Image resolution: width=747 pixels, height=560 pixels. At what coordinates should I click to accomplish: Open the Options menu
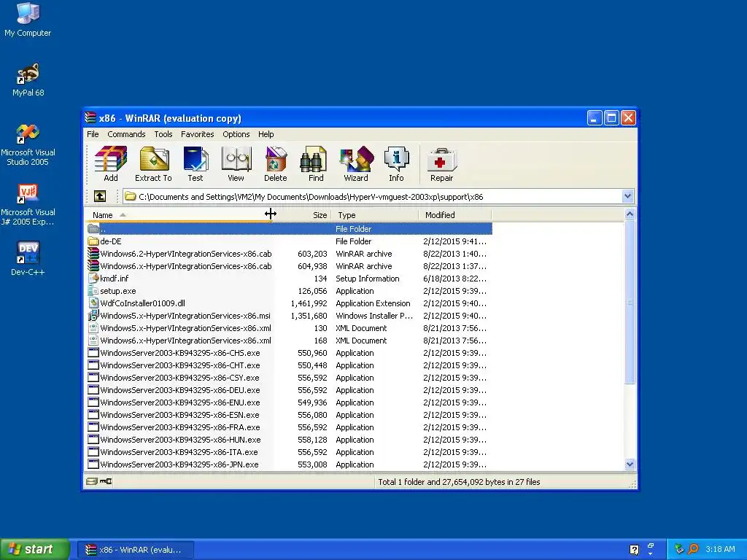point(236,134)
